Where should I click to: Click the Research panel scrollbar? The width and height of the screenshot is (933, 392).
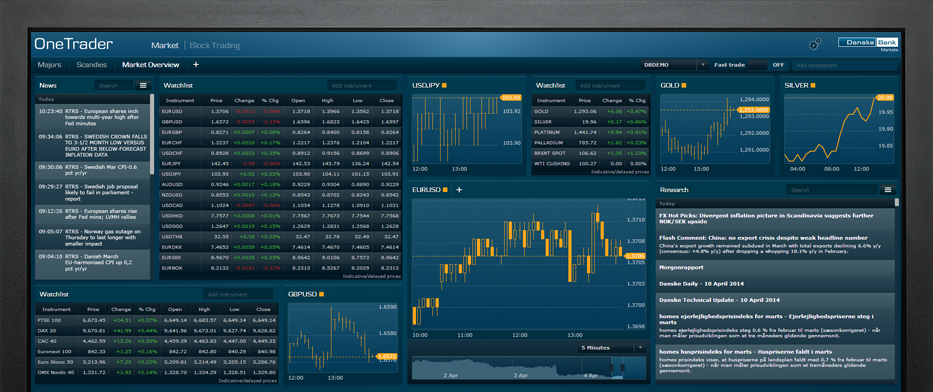(897, 202)
